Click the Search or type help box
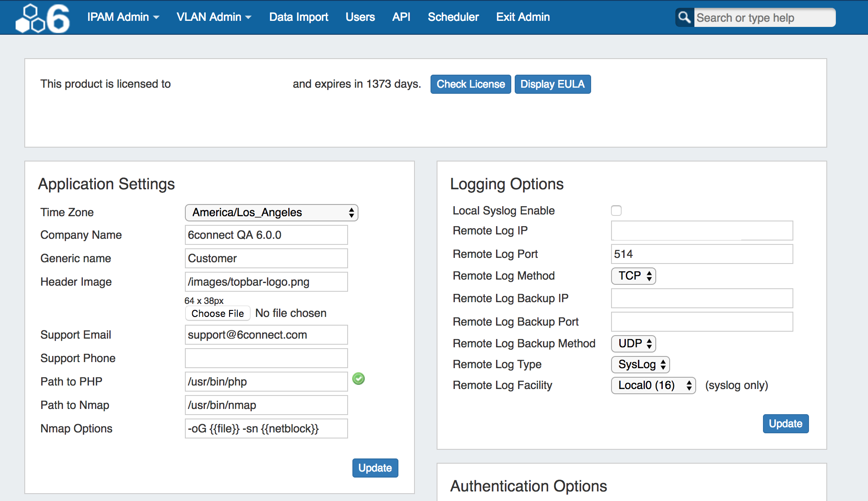The height and width of the screenshot is (501, 868). tap(764, 18)
